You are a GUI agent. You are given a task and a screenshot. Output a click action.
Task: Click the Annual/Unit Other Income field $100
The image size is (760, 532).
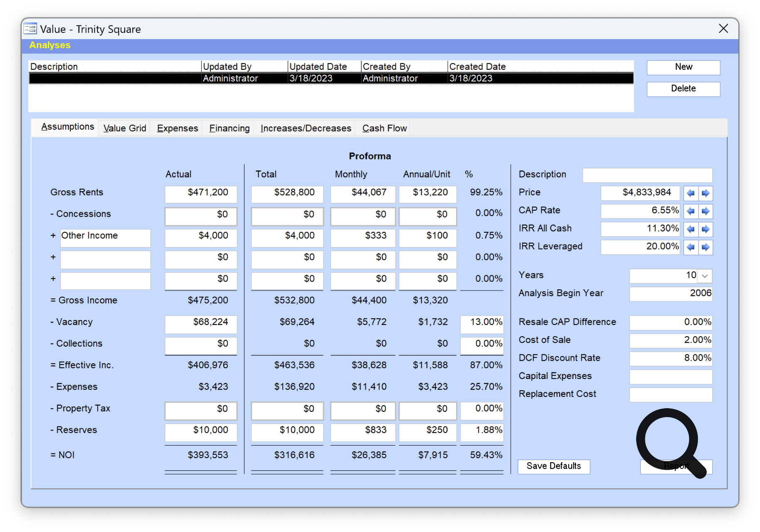[x=428, y=238]
